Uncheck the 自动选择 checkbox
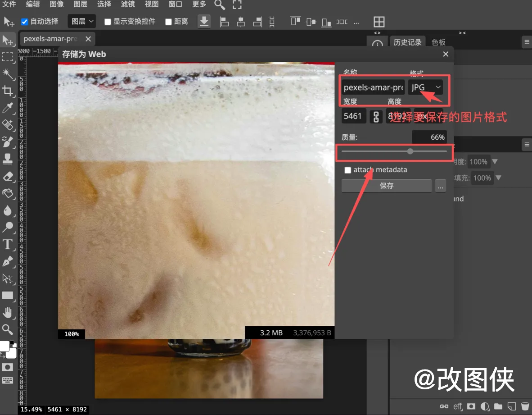The height and width of the screenshot is (415, 532). (25, 22)
